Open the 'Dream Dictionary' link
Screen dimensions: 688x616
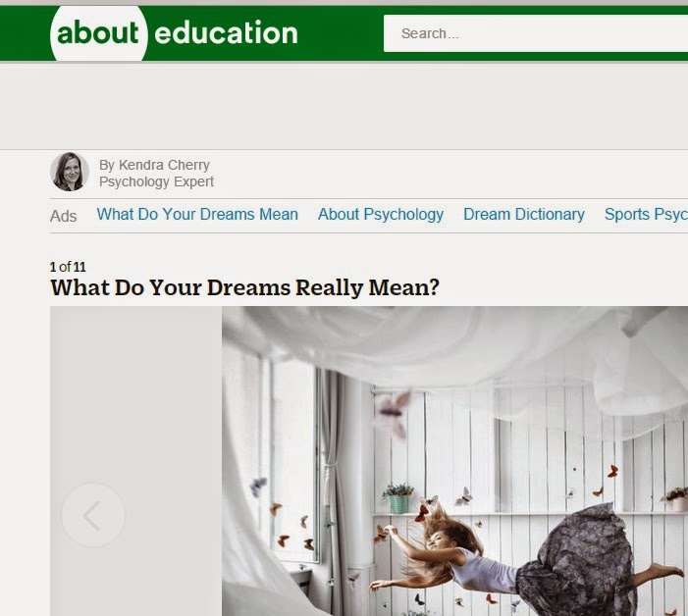pos(524,215)
